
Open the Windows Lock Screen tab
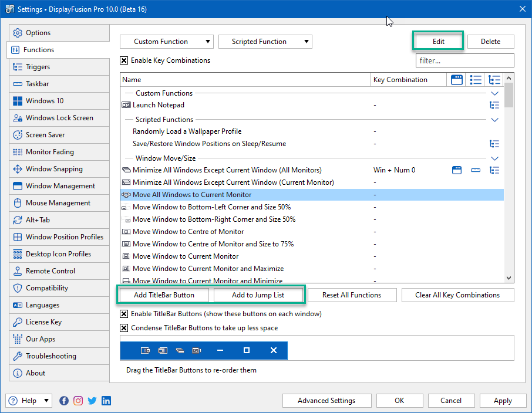[59, 118]
